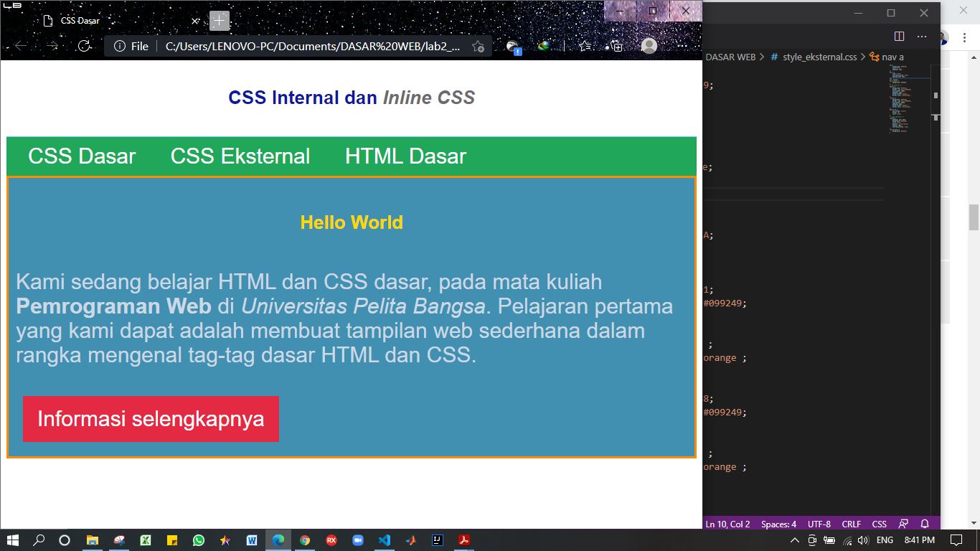
Task: Click UTF-8 encoding toggle in VS Code status bar
Action: tap(819, 524)
